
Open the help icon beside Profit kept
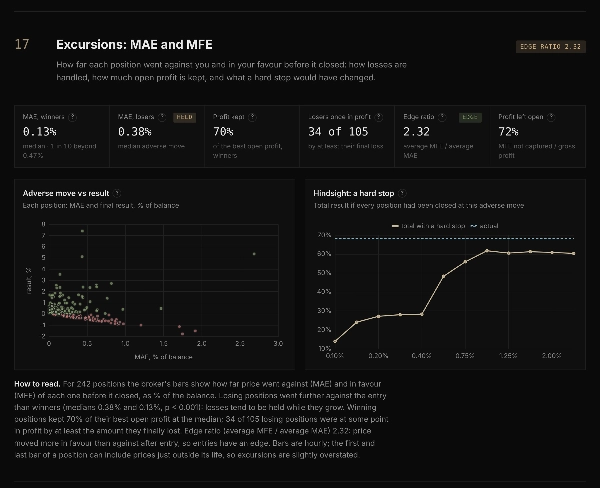252,117
